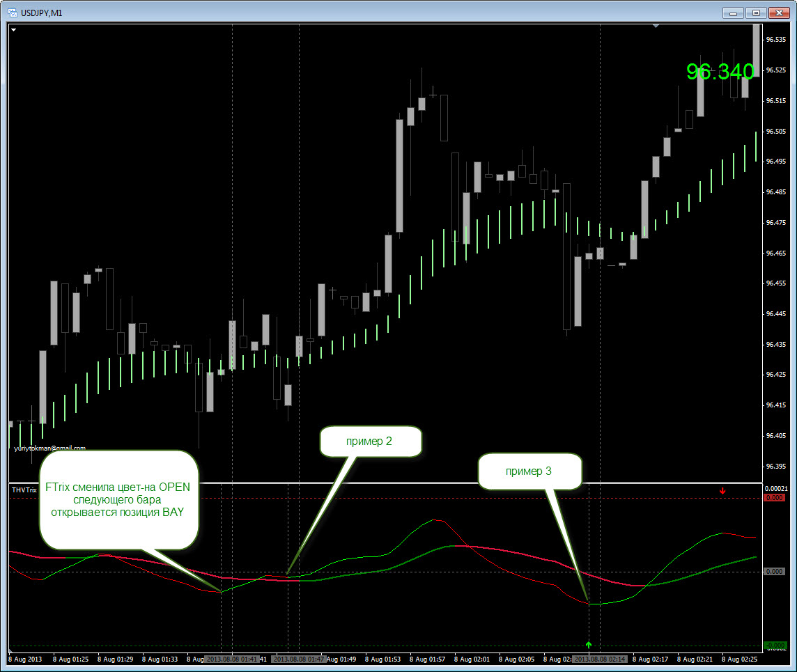Click the green 96.340 price label
The width and height of the screenshot is (797, 672).
click(x=720, y=72)
